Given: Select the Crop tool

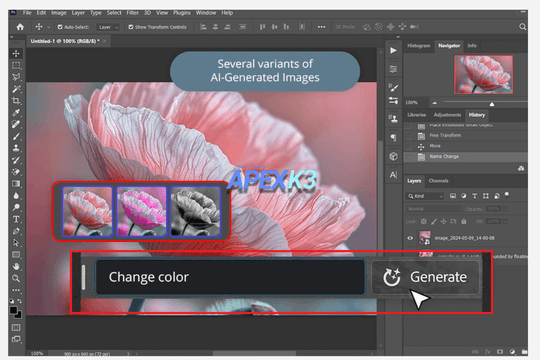Looking at the screenshot, I should pyautogui.click(x=16, y=101).
